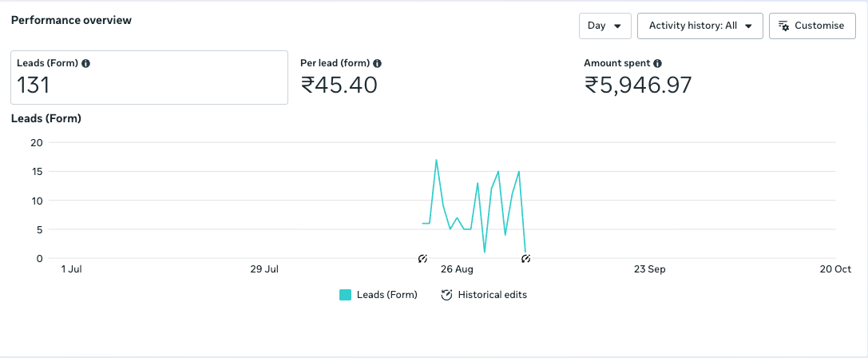Open the Customise button
The image size is (868, 358).
(812, 26)
